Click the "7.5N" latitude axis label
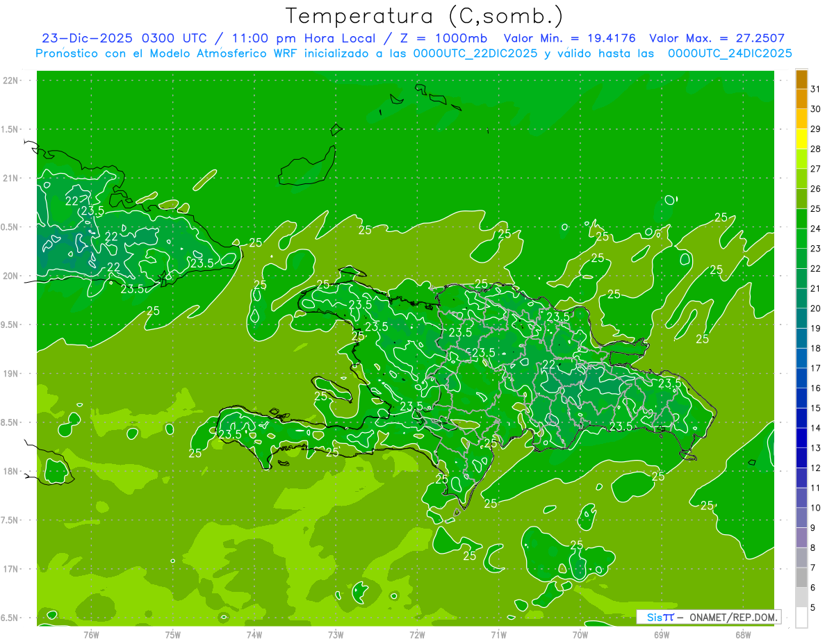Viewport: 834px width, 644px height. pyautogui.click(x=10, y=520)
